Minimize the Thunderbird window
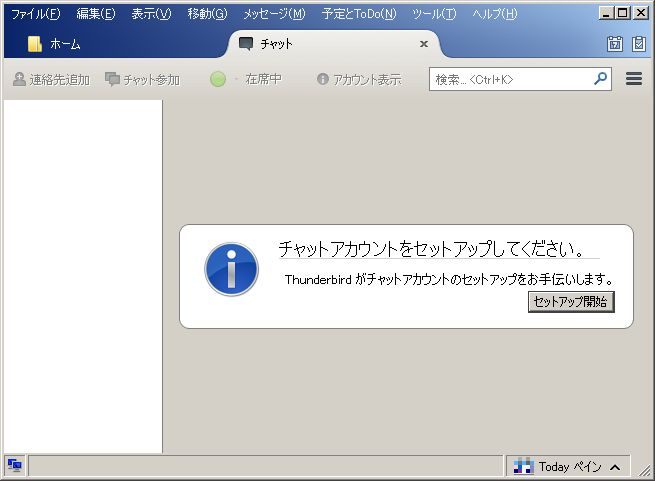 [606, 13]
